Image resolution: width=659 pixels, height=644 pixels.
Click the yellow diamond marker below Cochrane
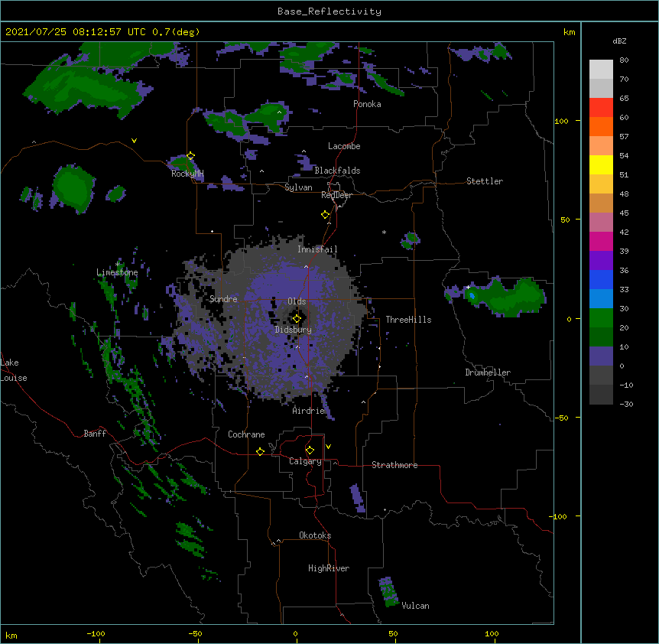260,451
